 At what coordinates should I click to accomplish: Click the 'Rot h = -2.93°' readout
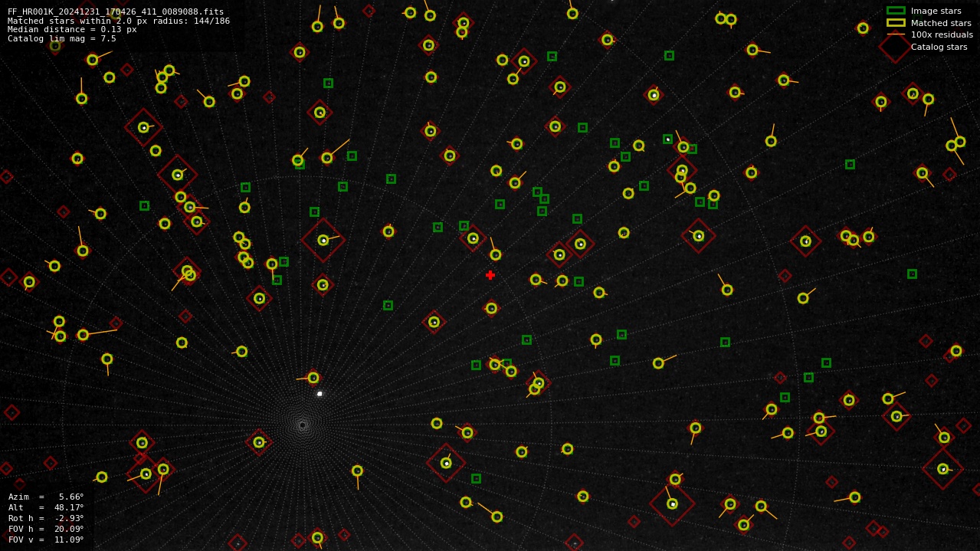pos(46,518)
